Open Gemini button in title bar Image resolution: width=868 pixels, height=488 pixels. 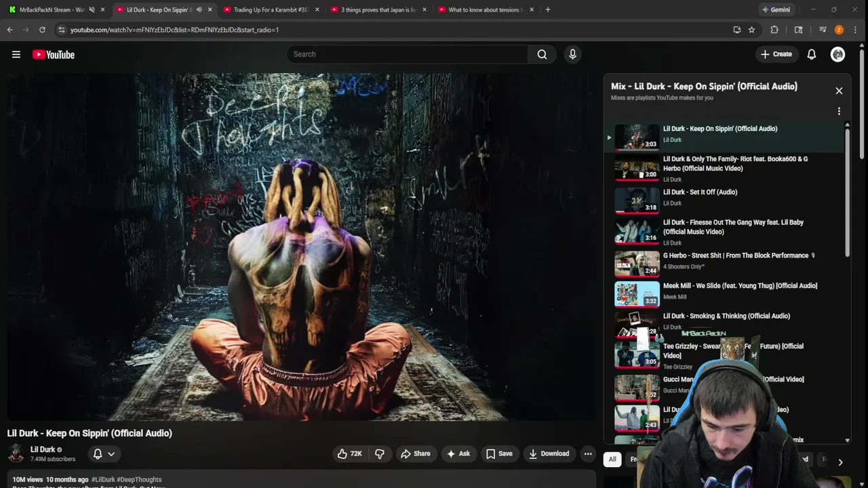click(776, 9)
